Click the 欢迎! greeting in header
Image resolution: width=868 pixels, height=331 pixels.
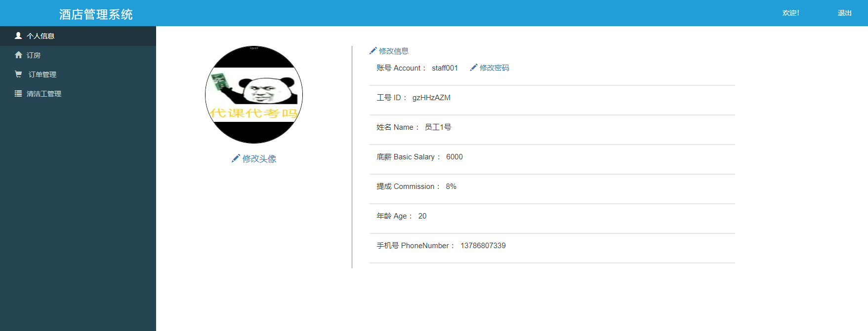pyautogui.click(x=790, y=13)
